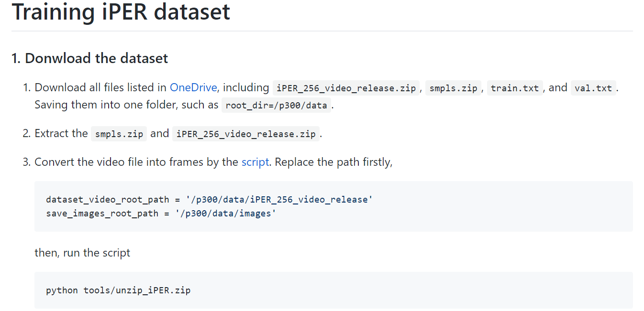Click the 'Extract the' text in step 2

tap(61, 133)
